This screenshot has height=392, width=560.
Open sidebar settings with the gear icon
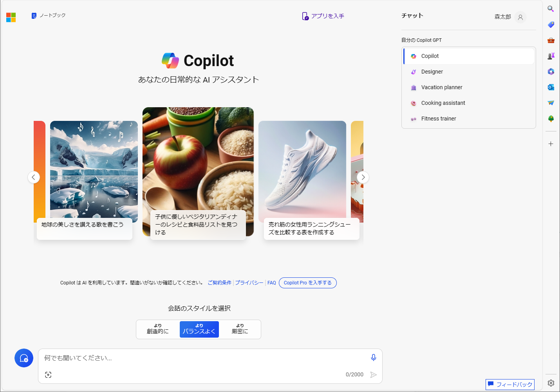tap(551, 383)
